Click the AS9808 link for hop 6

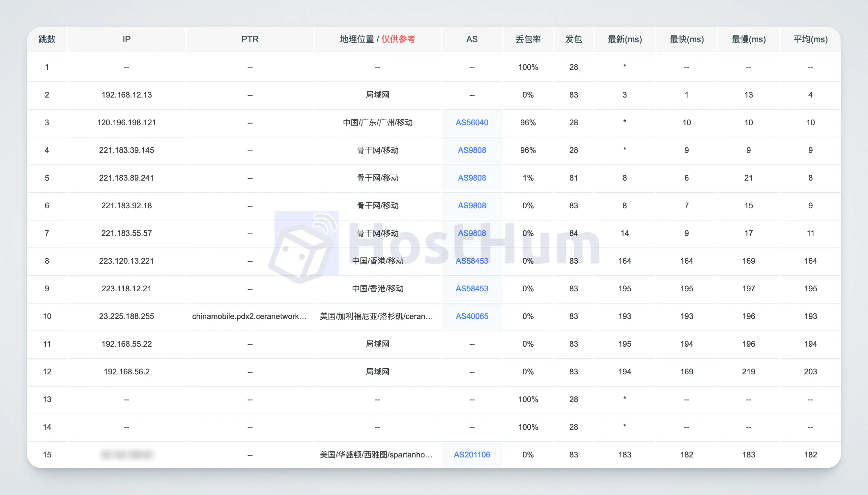[x=472, y=205]
